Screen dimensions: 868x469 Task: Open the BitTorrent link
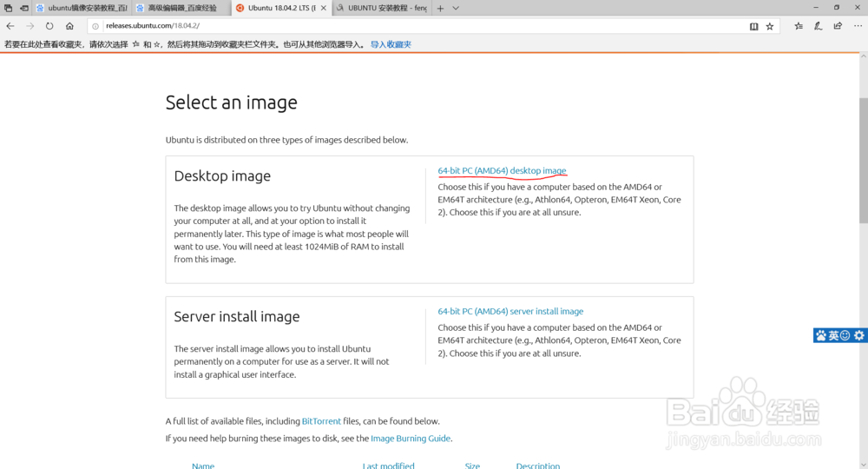coord(321,421)
